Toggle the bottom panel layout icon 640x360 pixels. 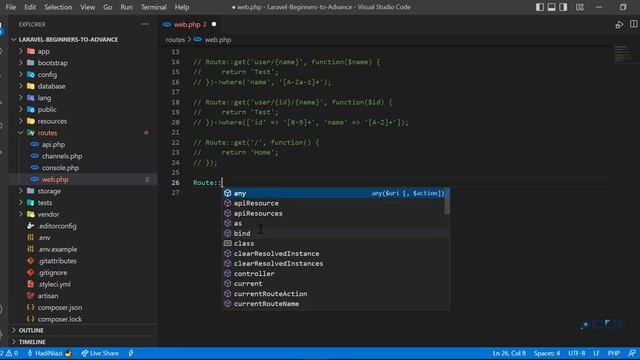click(x=551, y=7)
